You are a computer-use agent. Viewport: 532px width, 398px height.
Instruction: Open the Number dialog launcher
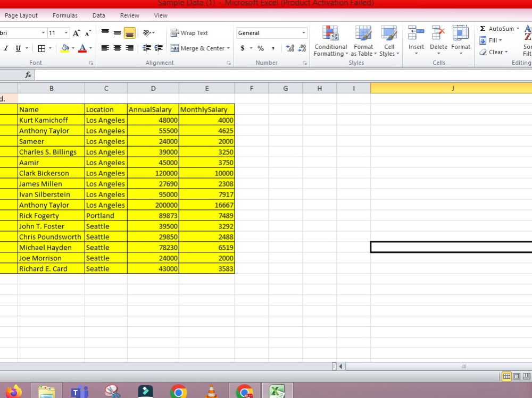tap(305, 63)
